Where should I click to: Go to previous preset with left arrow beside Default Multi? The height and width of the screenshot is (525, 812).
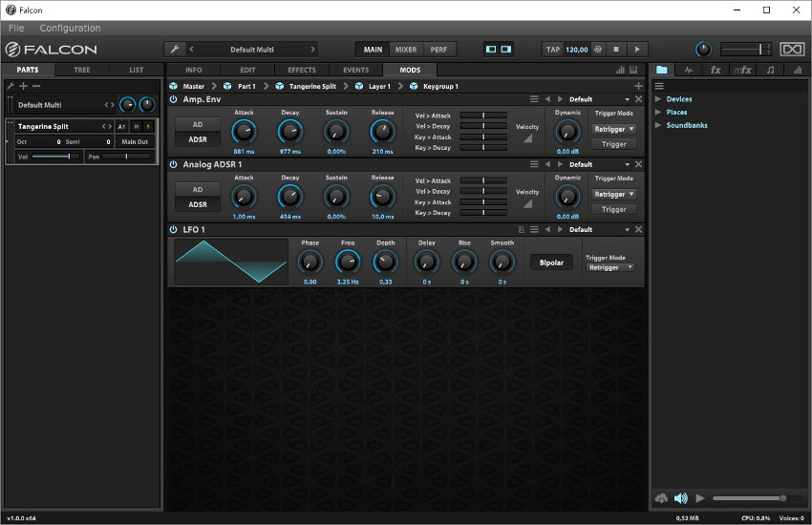192,50
